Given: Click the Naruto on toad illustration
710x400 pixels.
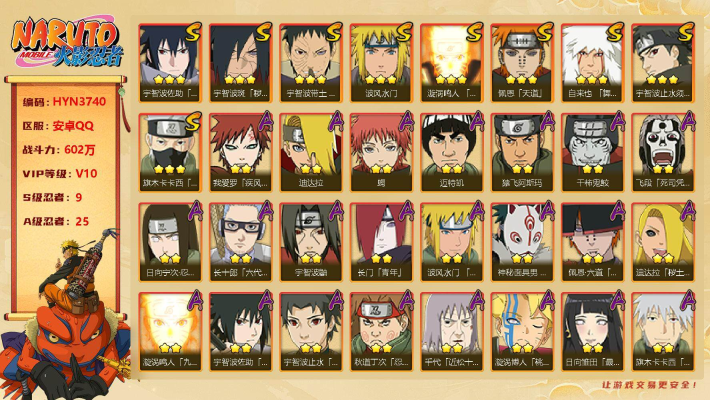Looking at the screenshot, I should point(66,315).
